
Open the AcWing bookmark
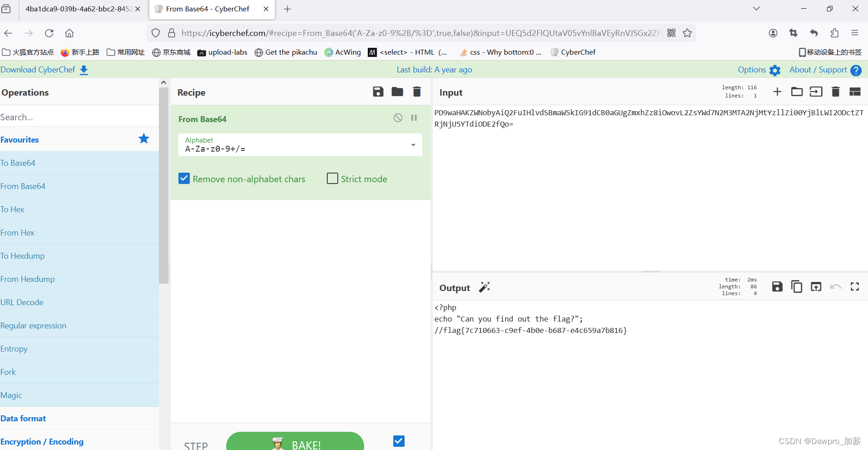[x=342, y=52]
